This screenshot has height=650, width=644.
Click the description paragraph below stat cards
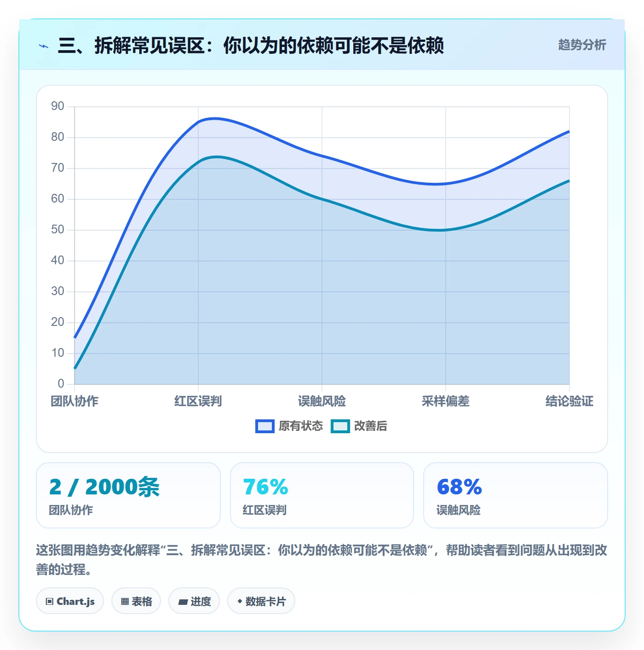click(x=322, y=559)
